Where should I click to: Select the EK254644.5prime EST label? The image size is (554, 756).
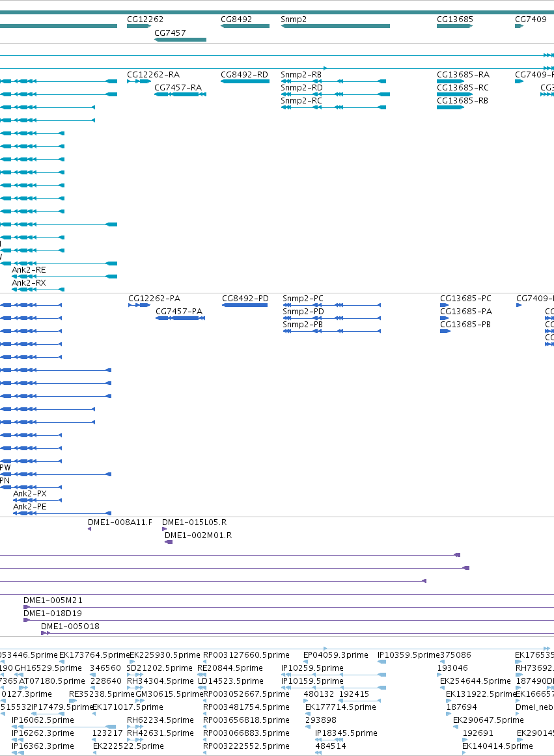pyautogui.click(x=475, y=681)
